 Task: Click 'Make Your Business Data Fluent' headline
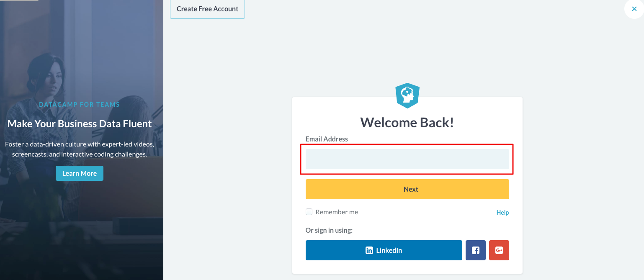(80, 124)
